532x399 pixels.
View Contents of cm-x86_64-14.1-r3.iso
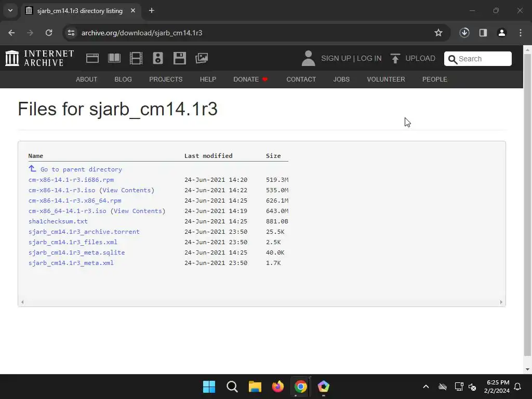click(138, 211)
